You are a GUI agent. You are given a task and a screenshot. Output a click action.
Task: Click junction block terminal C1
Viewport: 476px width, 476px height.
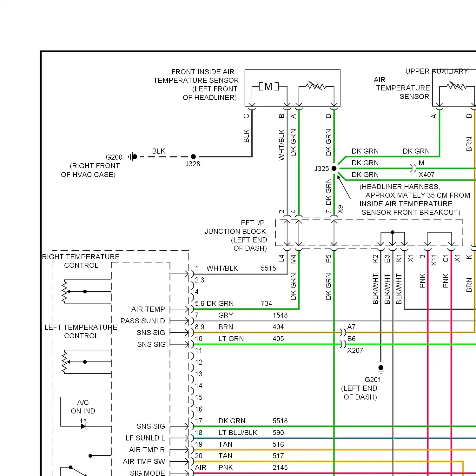point(446,259)
